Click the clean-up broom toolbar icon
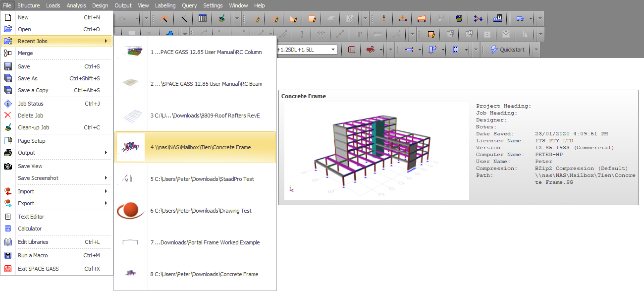This screenshot has width=644, height=291. pyautogui.click(x=221, y=19)
